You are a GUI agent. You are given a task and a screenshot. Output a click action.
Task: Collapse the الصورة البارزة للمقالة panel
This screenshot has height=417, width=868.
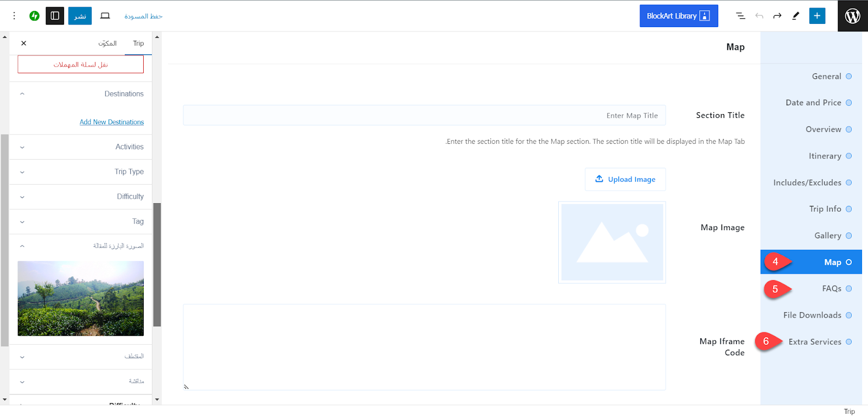pyautogui.click(x=81, y=246)
